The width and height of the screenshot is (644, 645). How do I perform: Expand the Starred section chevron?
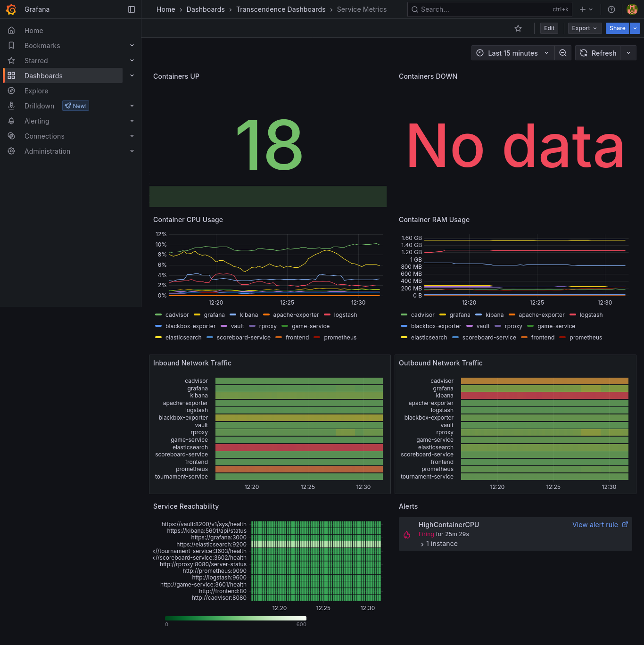(x=132, y=60)
